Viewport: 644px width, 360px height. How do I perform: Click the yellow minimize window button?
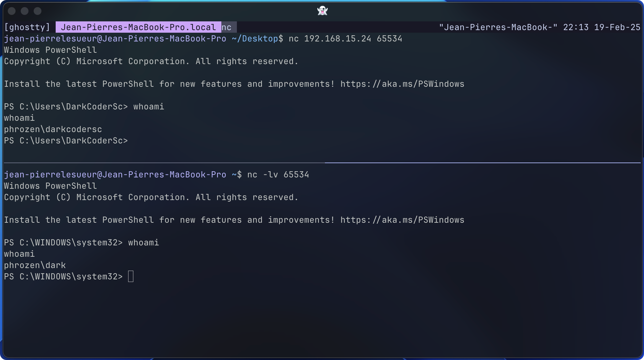tap(25, 11)
